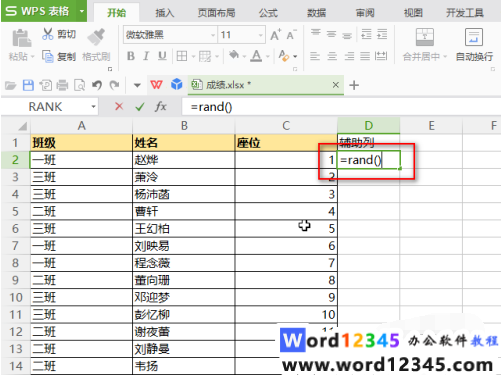
Task: Align text to bottom
Action: (x=347, y=35)
